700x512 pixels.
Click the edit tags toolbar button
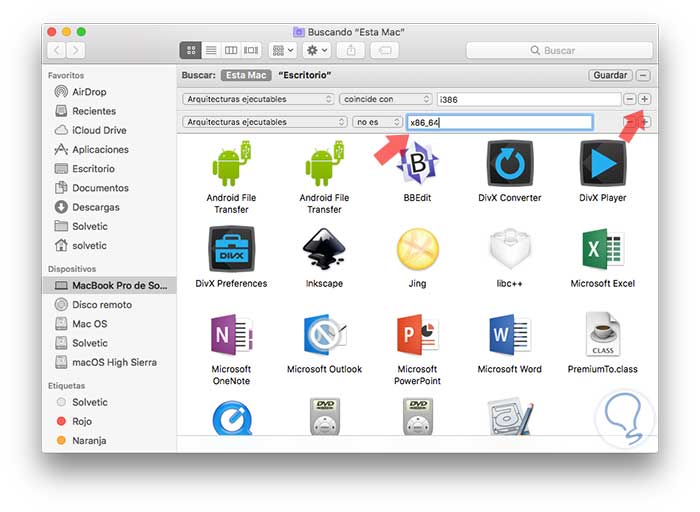pyautogui.click(x=385, y=50)
